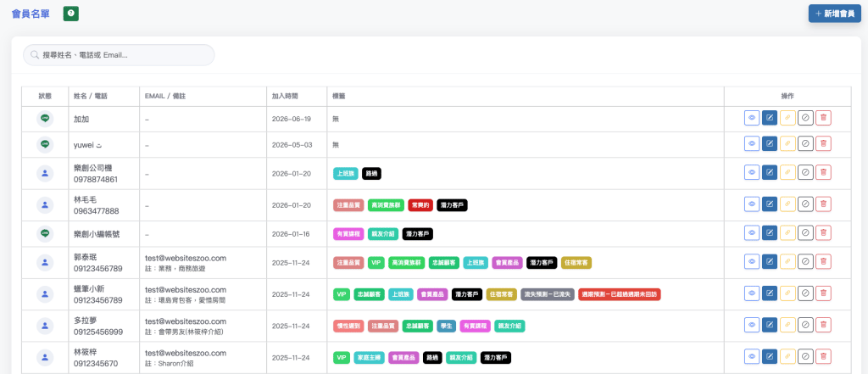The height and width of the screenshot is (374, 868).
Task: Edit 蠟筆小新's member profile
Action: point(770,293)
